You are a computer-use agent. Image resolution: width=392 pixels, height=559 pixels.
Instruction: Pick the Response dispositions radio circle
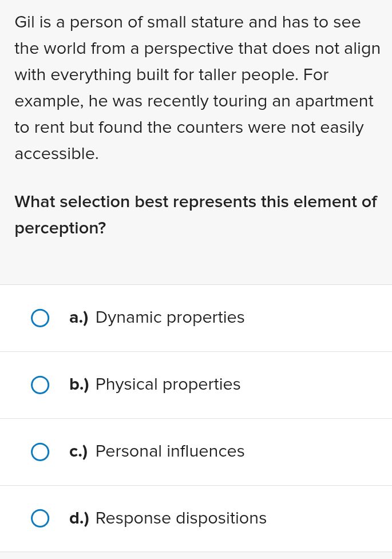click(x=40, y=518)
